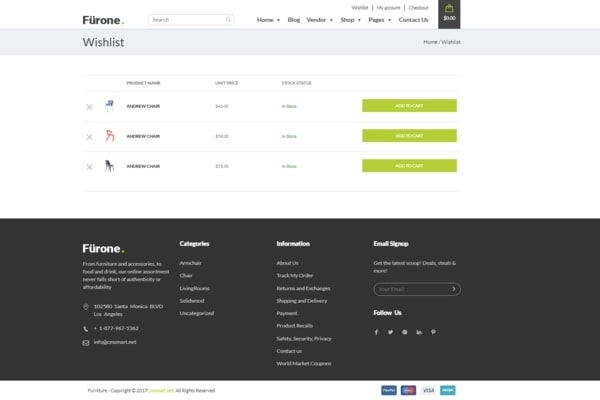Viewport: 600px width, 400px height.
Task: Open the Facebook icon under Follow Us
Action: (x=376, y=332)
